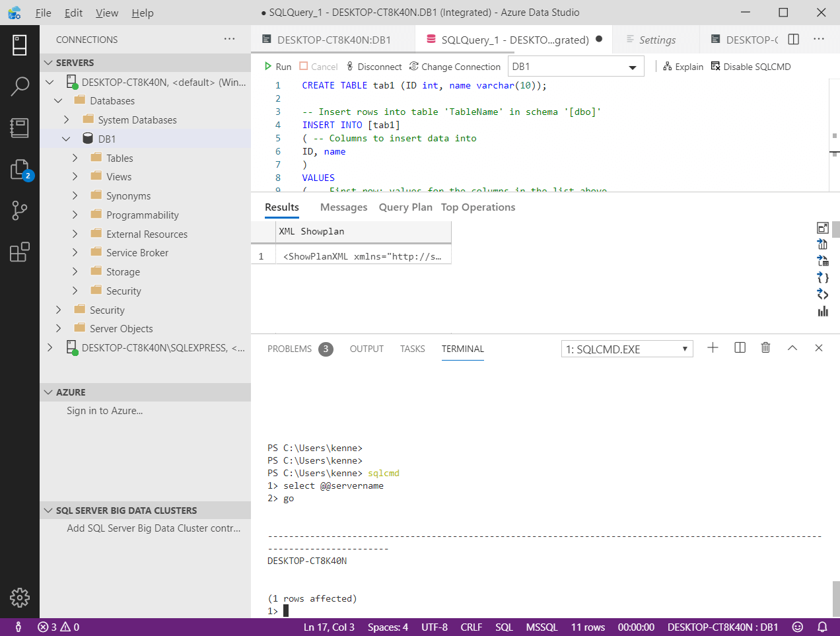Open the View menu
This screenshot has height=636, width=840.
[107, 13]
